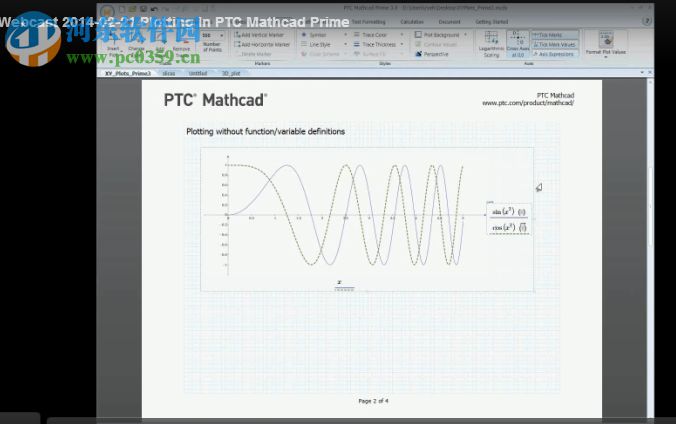676x424 pixels.
Task: Click the Trace Thickness icon
Action: tap(357, 44)
